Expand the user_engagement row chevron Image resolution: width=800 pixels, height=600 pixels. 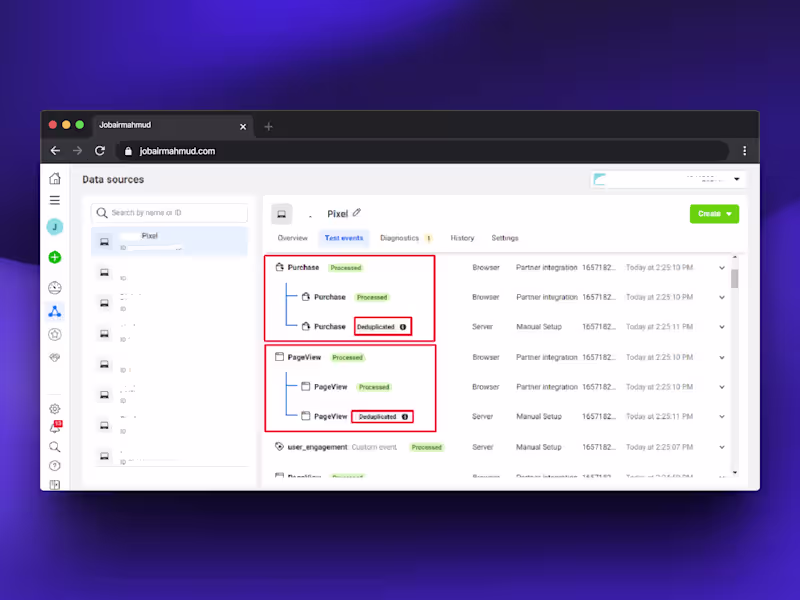[x=722, y=447]
